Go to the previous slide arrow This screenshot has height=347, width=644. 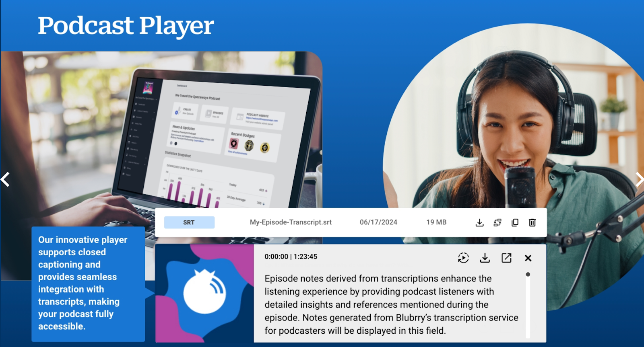tap(5, 179)
